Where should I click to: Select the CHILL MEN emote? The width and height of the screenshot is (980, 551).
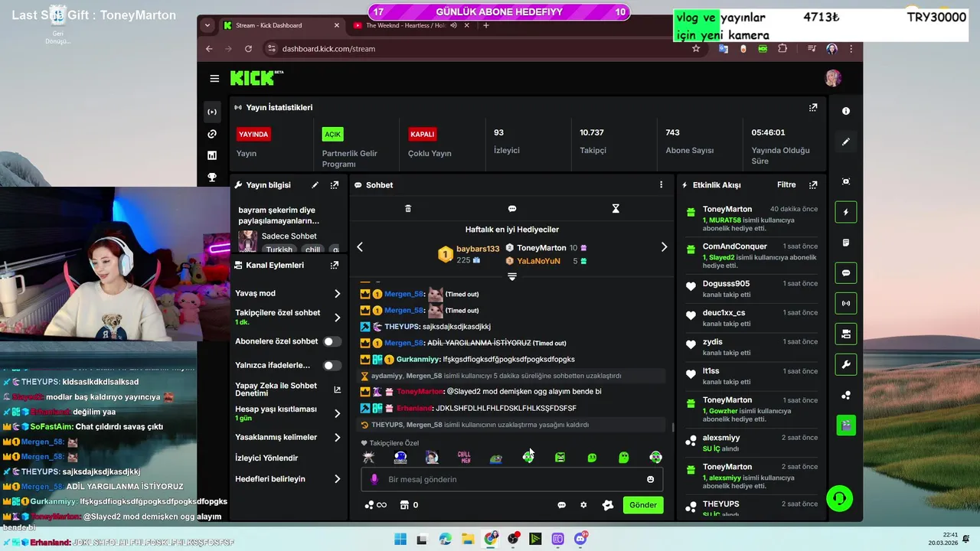tap(464, 458)
